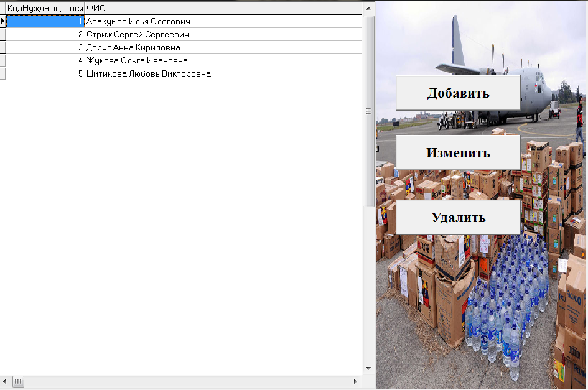Click the horizontal scrollbar left arrow
The width and height of the screenshot is (588, 390).
(5, 381)
